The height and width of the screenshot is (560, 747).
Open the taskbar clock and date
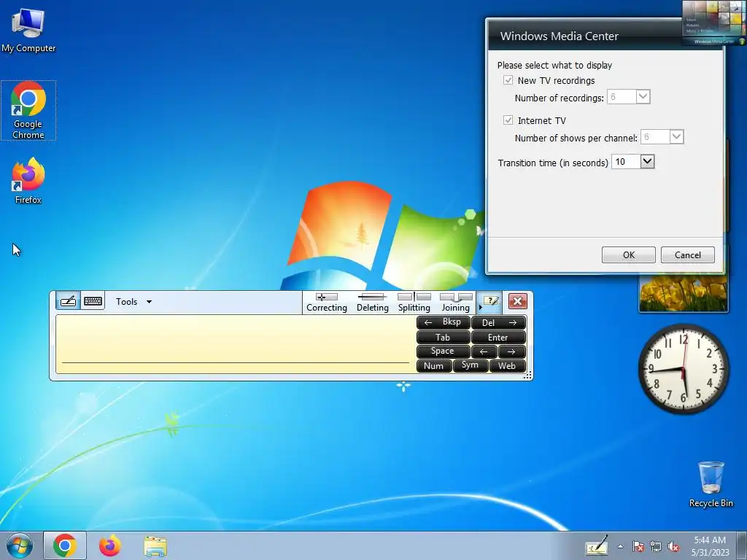click(x=710, y=546)
